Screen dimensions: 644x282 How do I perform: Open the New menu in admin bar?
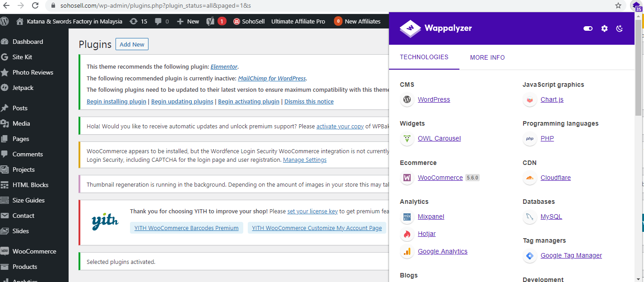click(x=188, y=21)
